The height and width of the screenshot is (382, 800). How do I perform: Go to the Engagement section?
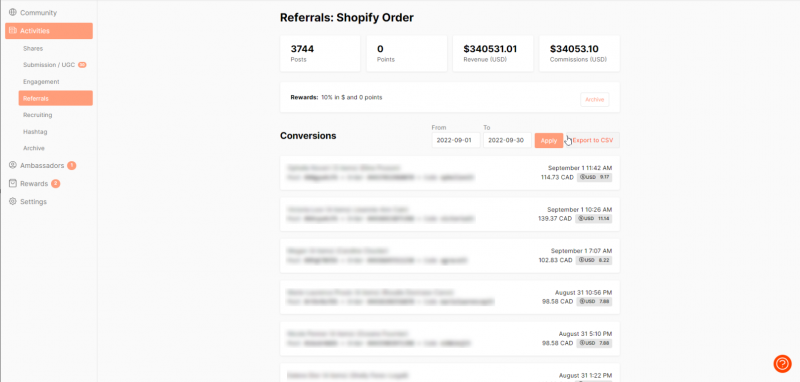click(x=41, y=82)
